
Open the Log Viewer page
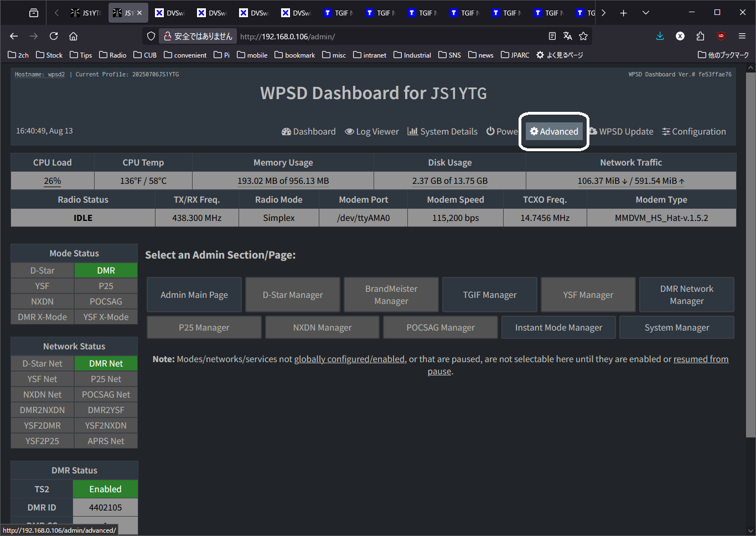click(372, 131)
